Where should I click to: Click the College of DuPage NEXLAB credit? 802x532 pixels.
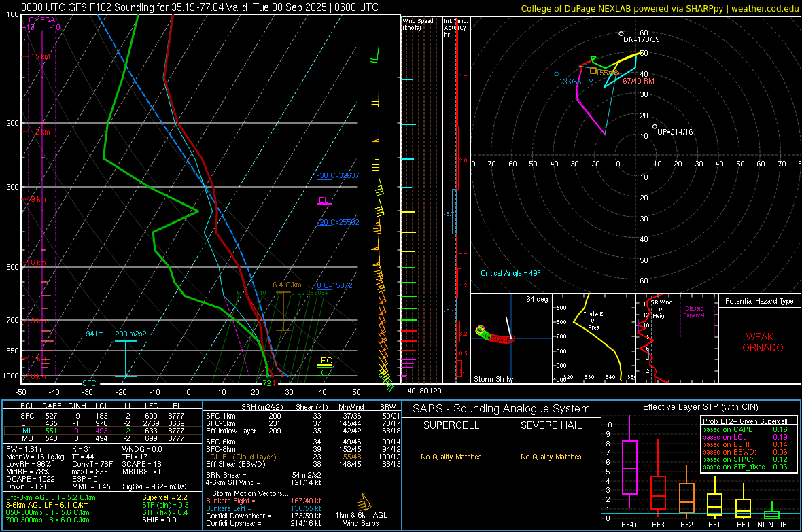pos(659,8)
